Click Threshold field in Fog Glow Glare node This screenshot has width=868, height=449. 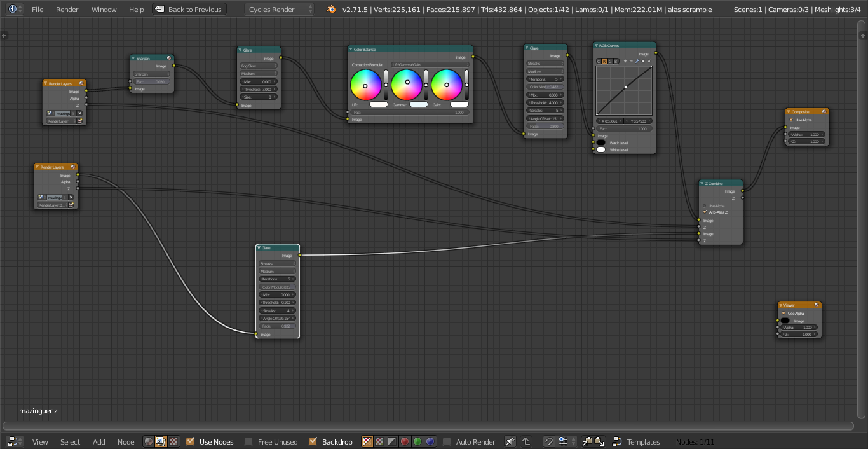(259, 90)
